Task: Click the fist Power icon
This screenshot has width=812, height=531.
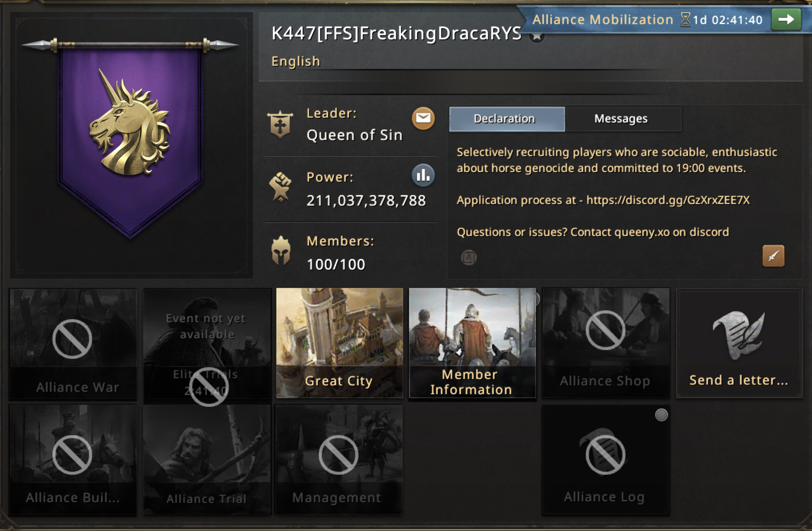Action: tap(280, 187)
